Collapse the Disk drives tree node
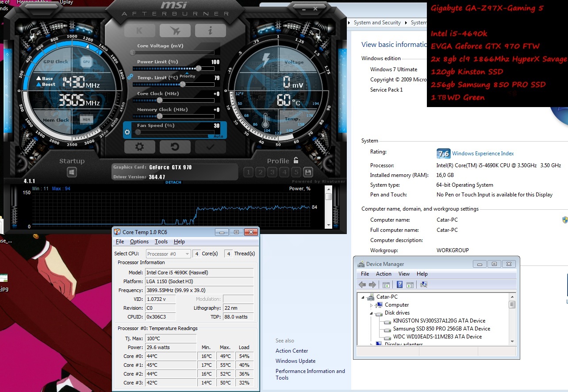 (x=372, y=313)
